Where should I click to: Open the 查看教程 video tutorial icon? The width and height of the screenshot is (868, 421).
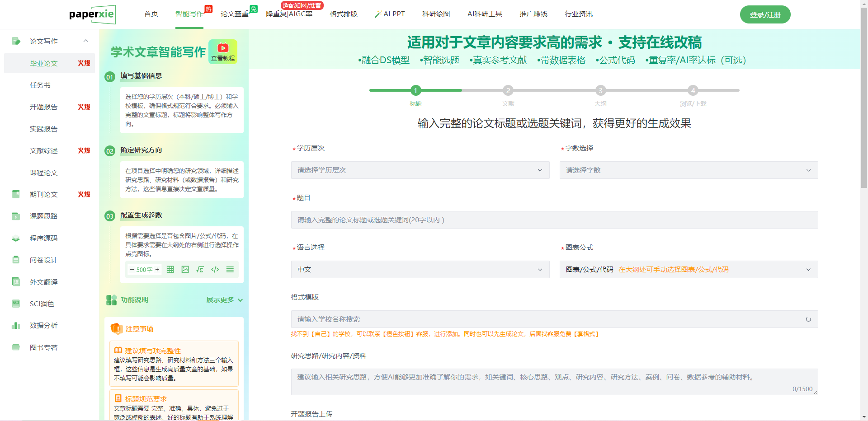223,51
